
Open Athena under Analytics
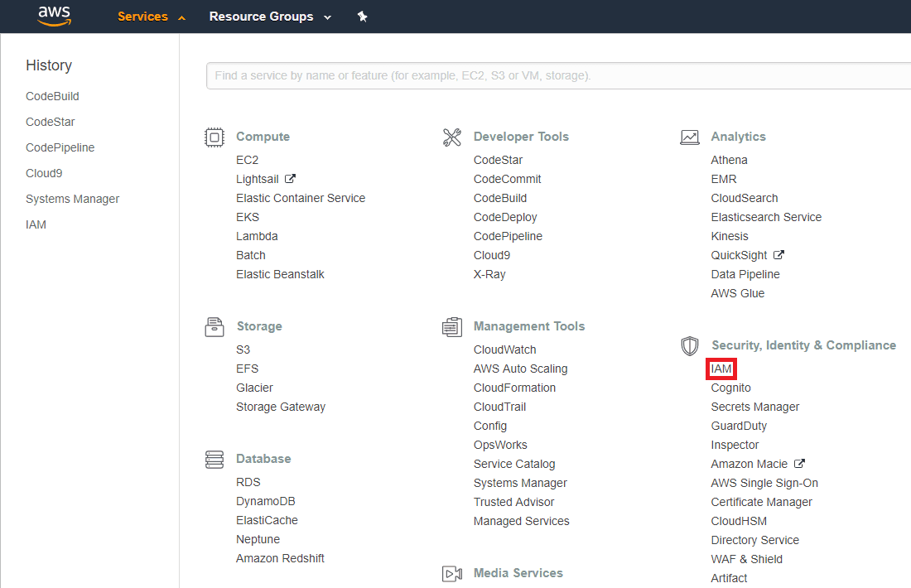729,160
